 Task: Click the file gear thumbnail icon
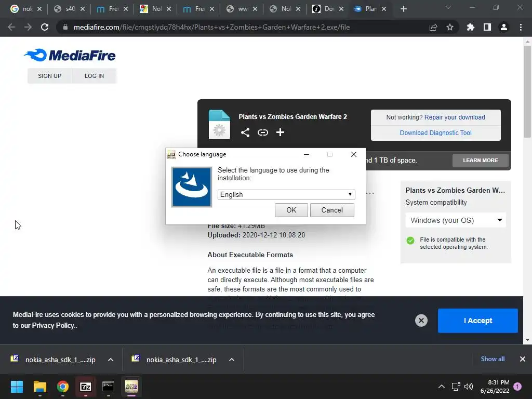[x=219, y=125]
